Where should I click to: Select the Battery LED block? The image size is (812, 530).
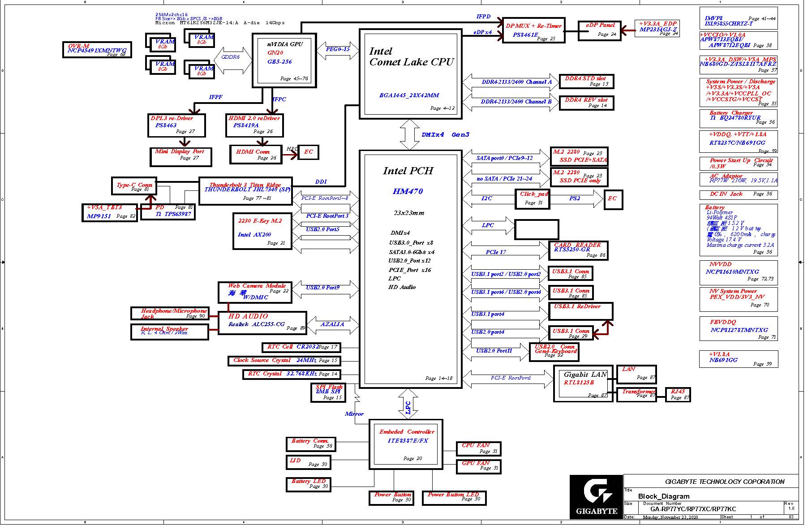point(309,485)
